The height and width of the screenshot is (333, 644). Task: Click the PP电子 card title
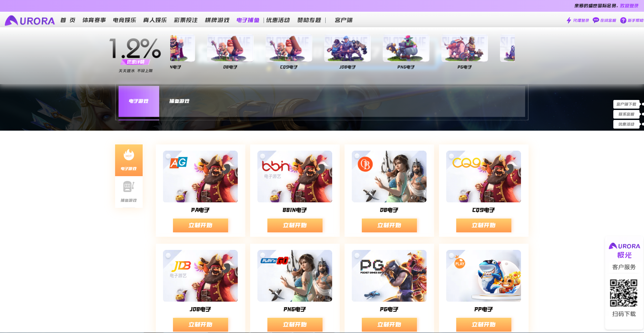pos(483,309)
